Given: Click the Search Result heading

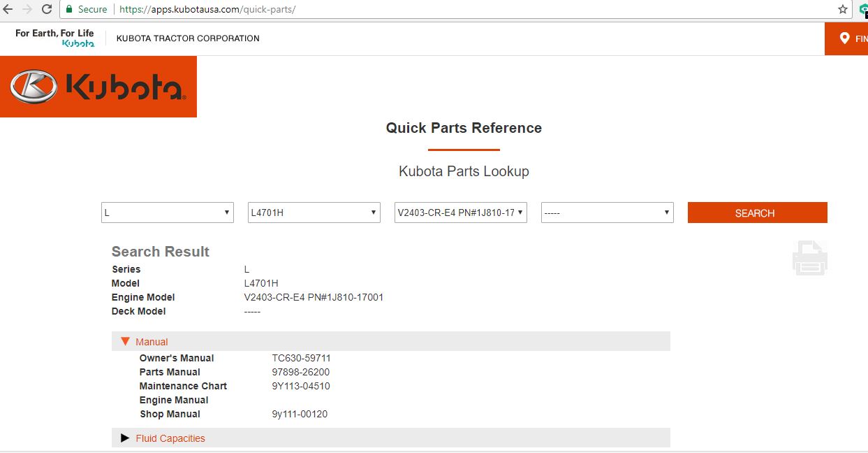Looking at the screenshot, I should (x=161, y=252).
